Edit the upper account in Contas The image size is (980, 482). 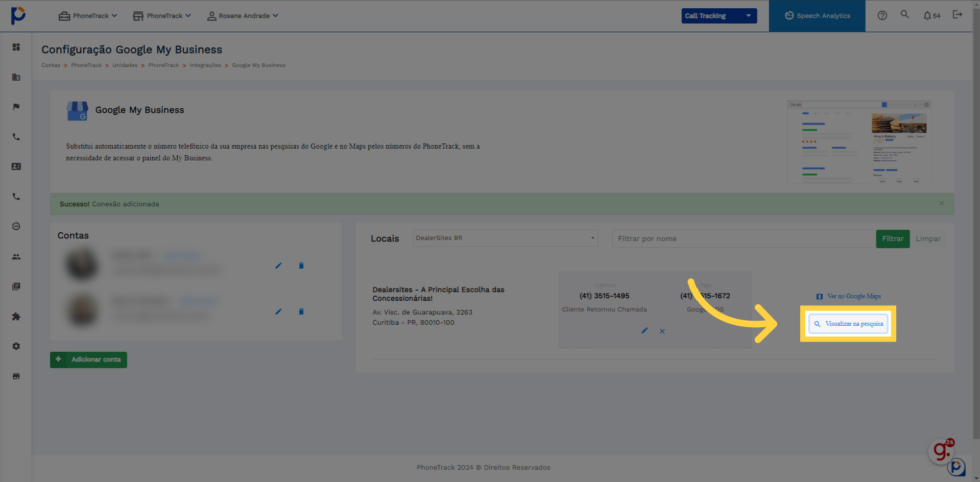278,266
